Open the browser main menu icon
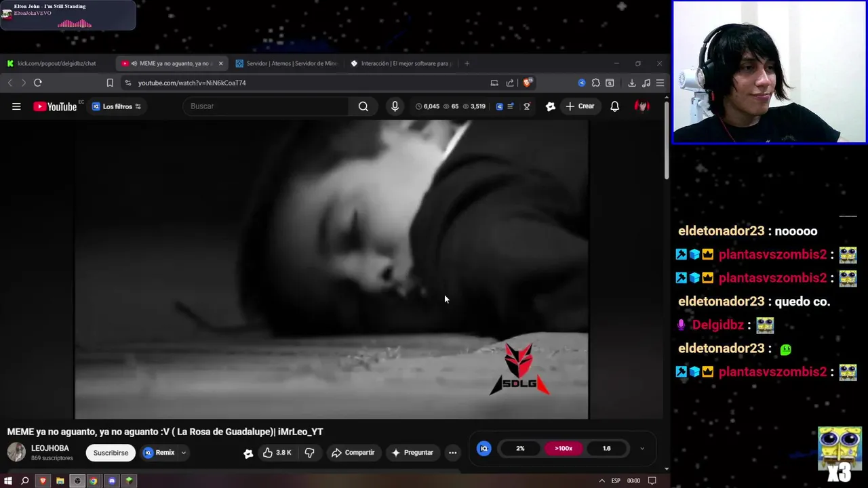Screen dimensions: 868x488 point(660,83)
